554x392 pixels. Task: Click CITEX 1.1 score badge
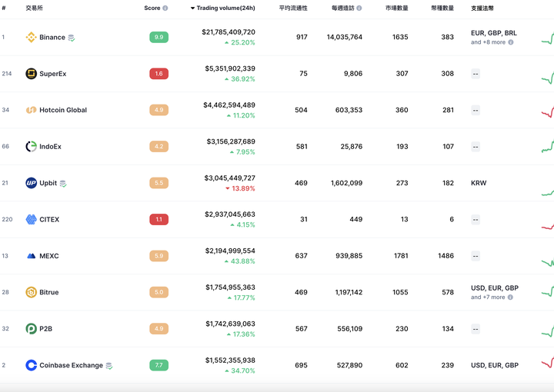[159, 220]
